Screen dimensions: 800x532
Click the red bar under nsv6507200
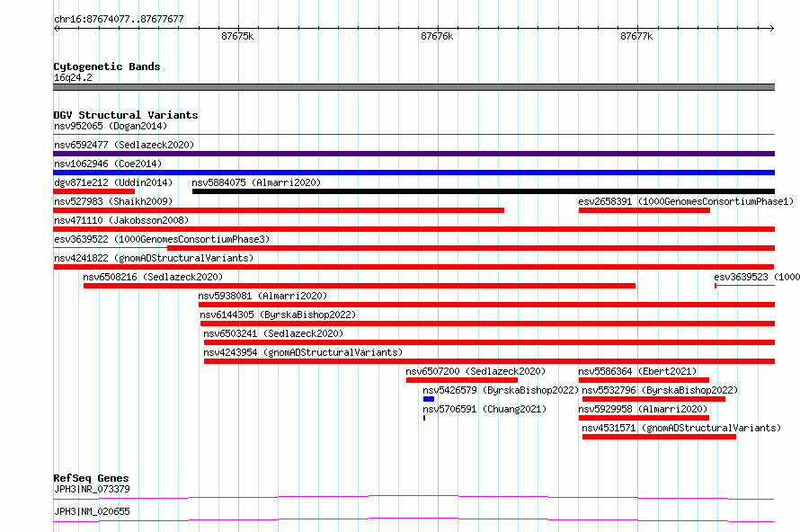point(462,380)
